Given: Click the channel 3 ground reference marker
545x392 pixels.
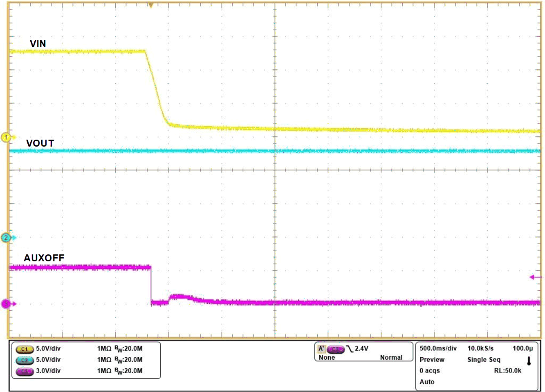Looking at the screenshot, I should [x=6, y=303].
